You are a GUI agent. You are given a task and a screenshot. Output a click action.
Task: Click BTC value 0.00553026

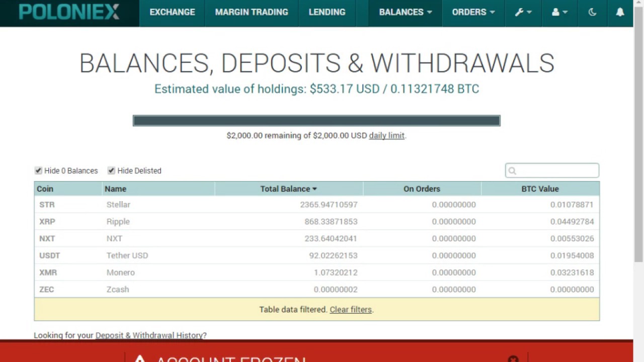tap(572, 238)
